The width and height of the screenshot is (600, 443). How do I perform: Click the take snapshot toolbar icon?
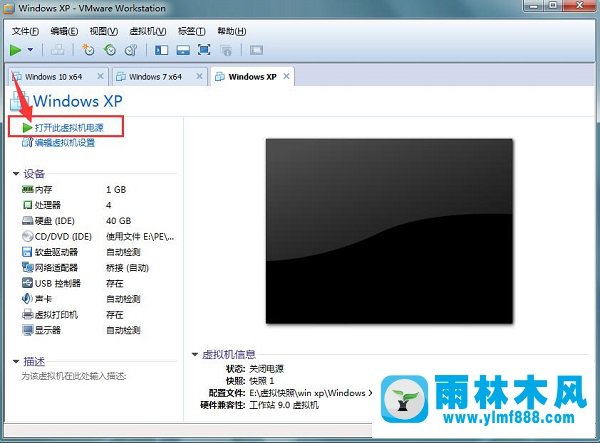88,50
